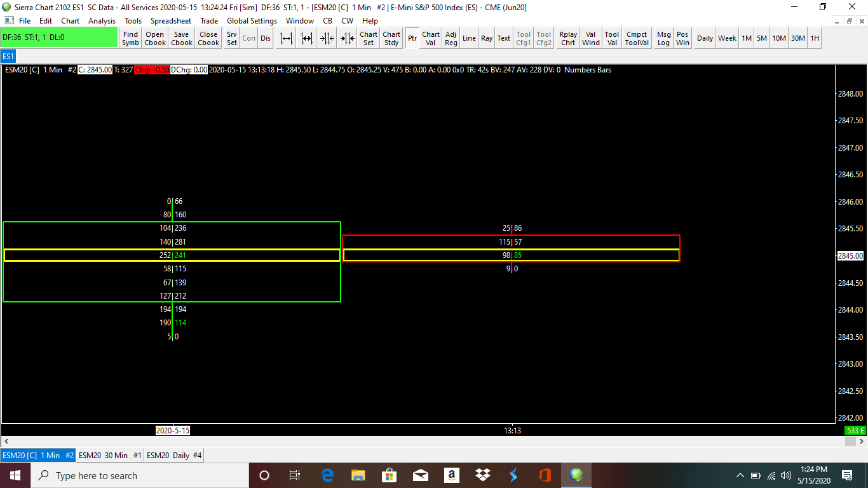Toggle the Cmpct ToolVal window
The image size is (868, 488).
click(637, 38)
